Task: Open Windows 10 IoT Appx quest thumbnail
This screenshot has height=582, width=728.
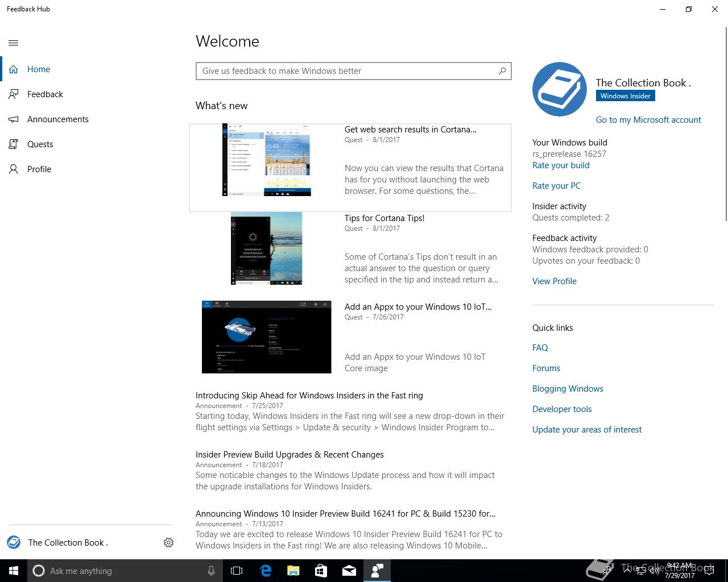Action: click(x=267, y=337)
